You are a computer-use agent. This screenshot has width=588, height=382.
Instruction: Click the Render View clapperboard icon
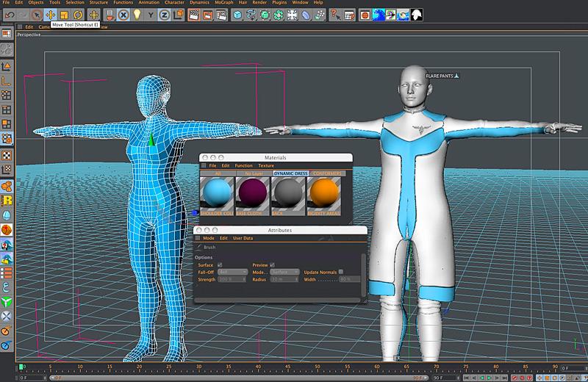tap(194, 15)
